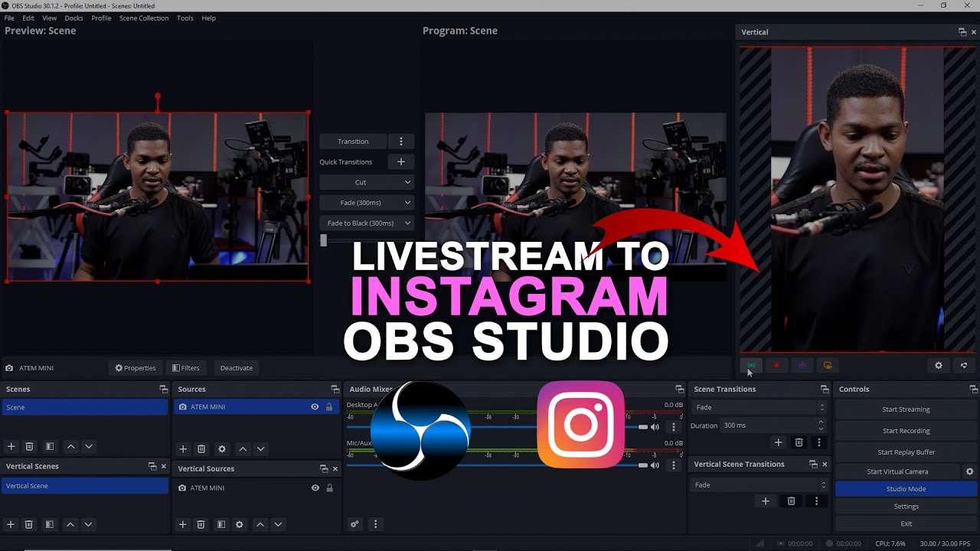Open Audio Mixer advanced properties gears icon
Viewport: 980px width, 551px height.
pos(354,524)
